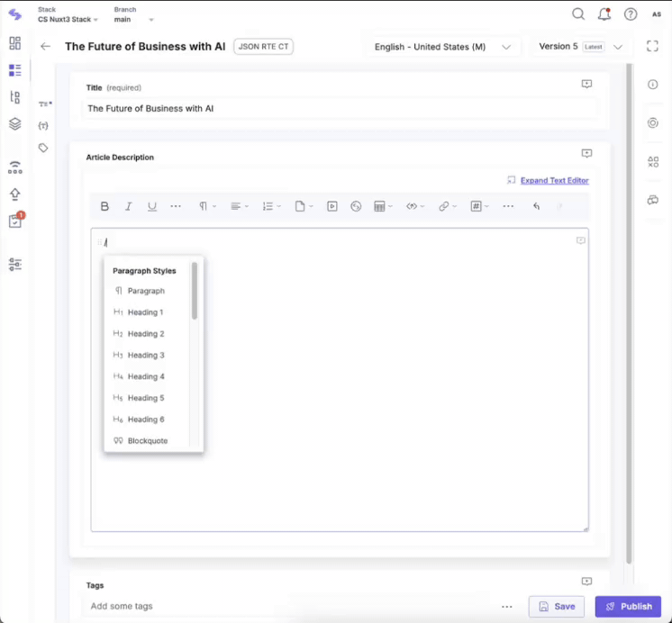
Task: Open the Releases upload-arrow icon in sidebar
Action: tap(15, 194)
